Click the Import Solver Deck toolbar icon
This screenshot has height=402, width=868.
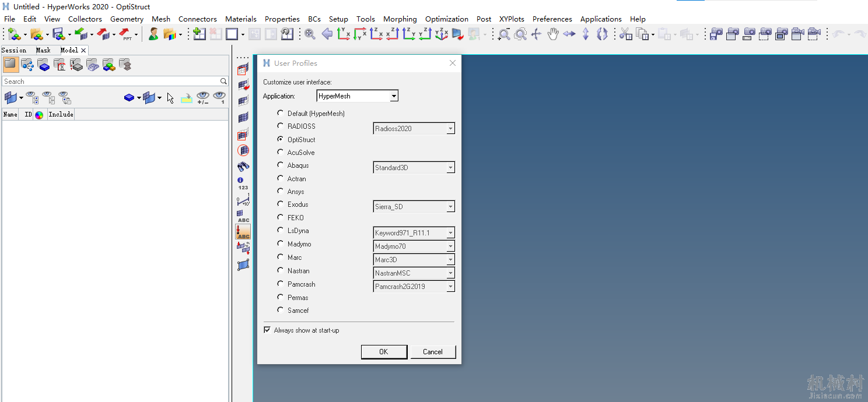pos(80,34)
